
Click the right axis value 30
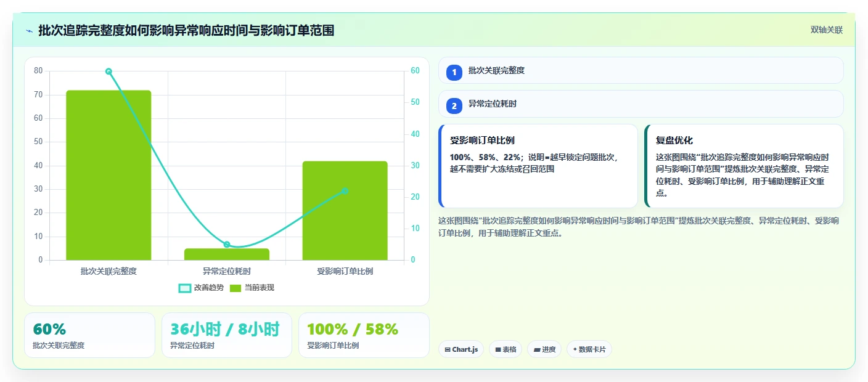[415, 166]
